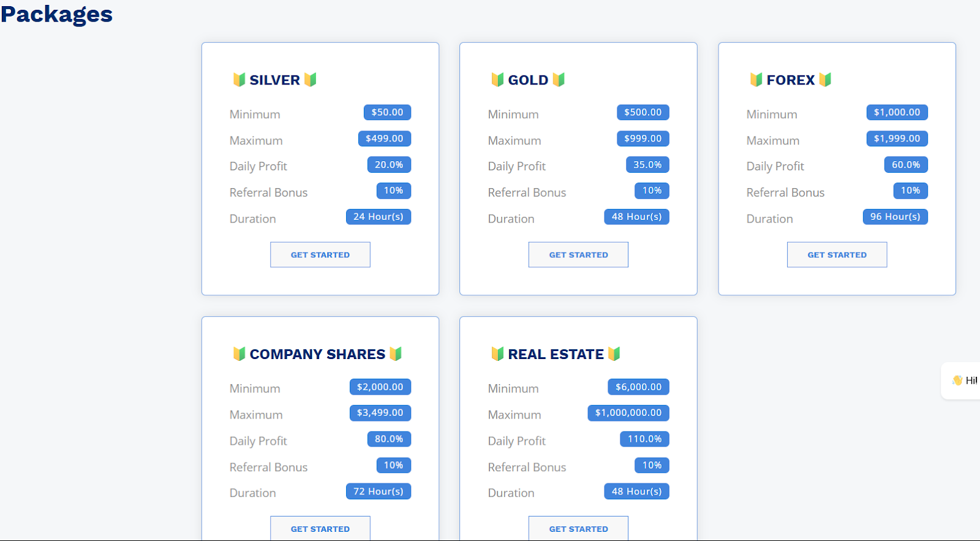Click the emoji right of COMPANY SHARES
The height and width of the screenshot is (541, 980).
tap(396, 354)
